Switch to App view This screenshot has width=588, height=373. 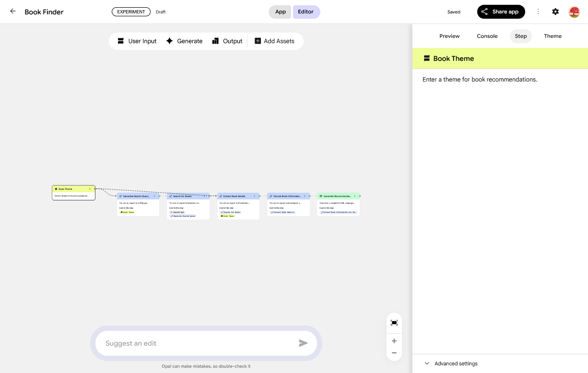click(x=280, y=12)
